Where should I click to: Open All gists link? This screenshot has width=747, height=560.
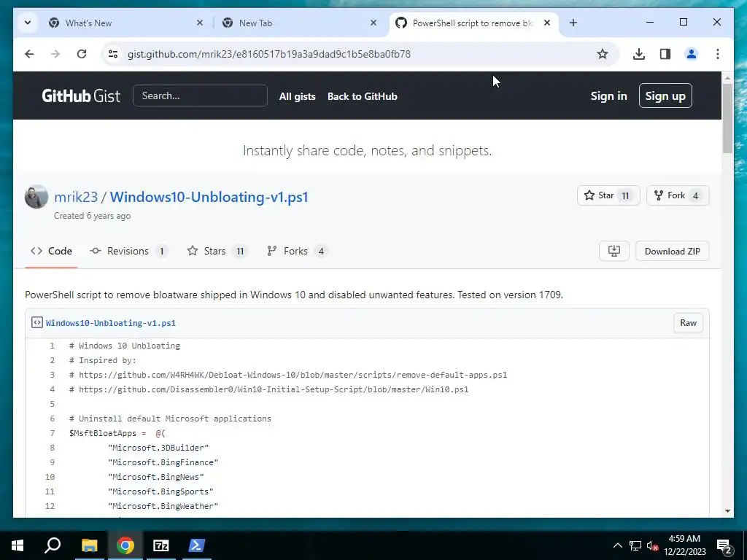coord(298,96)
